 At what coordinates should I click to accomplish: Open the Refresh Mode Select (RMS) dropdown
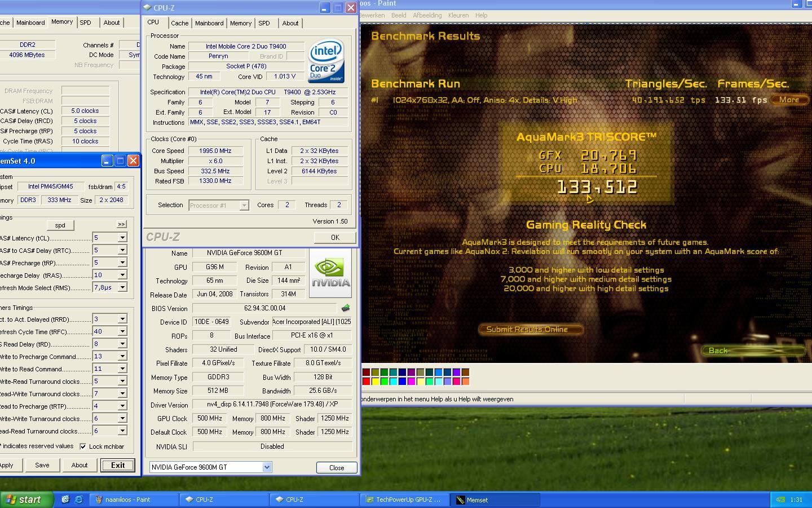(122, 287)
